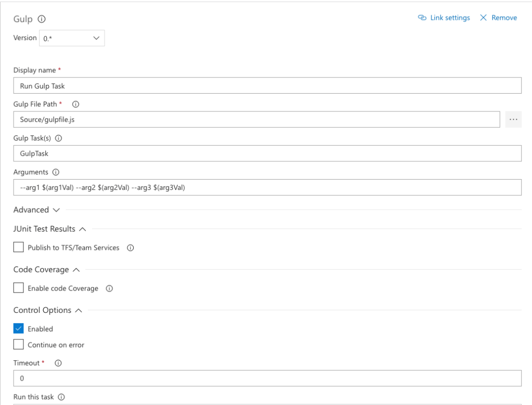Click the info icon beside Enable code Coverage
532x405 pixels.
pyautogui.click(x=109, y=288)
